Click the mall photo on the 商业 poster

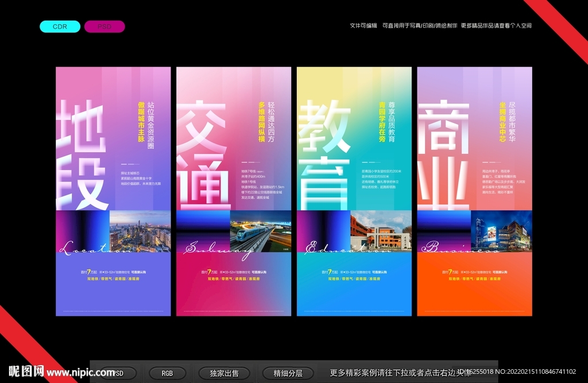pyautogui.click(x=501, y=231)
